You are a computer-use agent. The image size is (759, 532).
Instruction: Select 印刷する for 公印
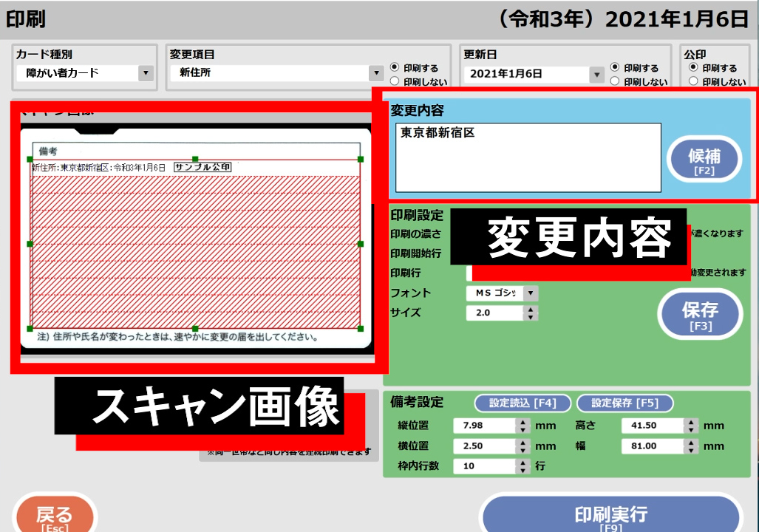coord(693,67)
